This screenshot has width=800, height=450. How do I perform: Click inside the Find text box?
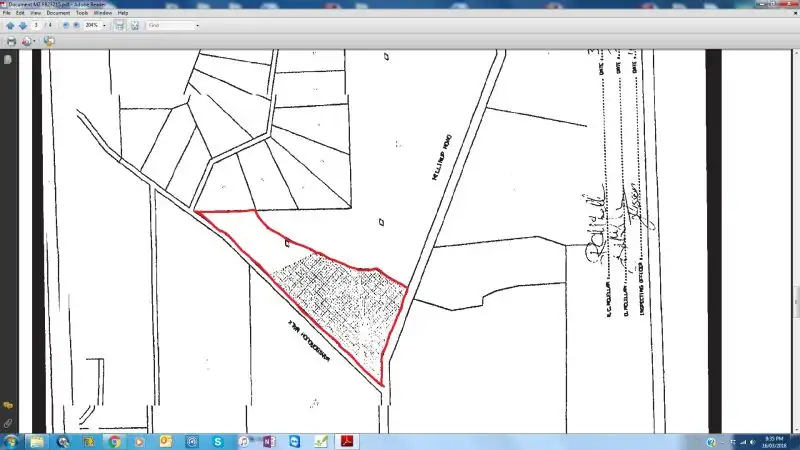tap(168, 24)
